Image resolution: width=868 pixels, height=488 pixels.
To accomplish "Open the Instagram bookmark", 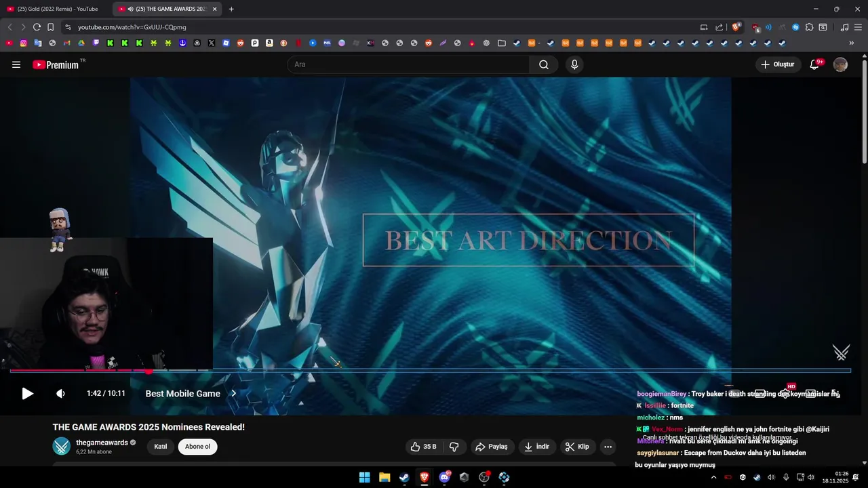I will [23, 43].
